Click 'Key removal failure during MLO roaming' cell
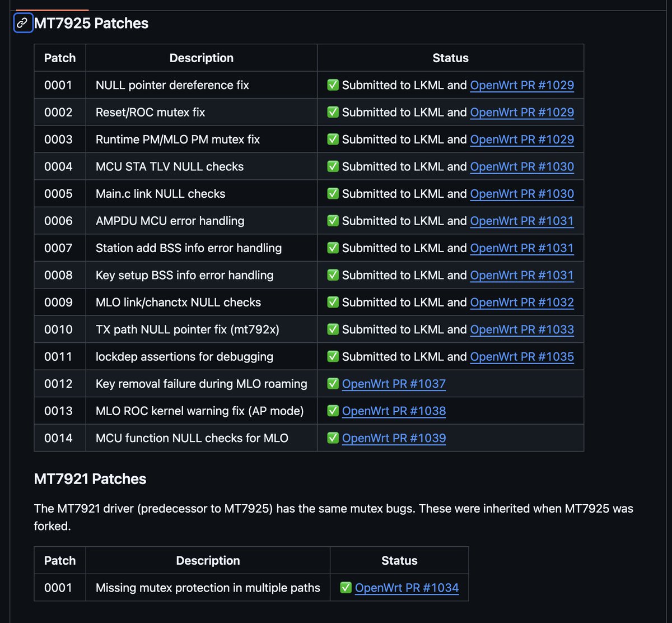 click(x=202, y=384)
